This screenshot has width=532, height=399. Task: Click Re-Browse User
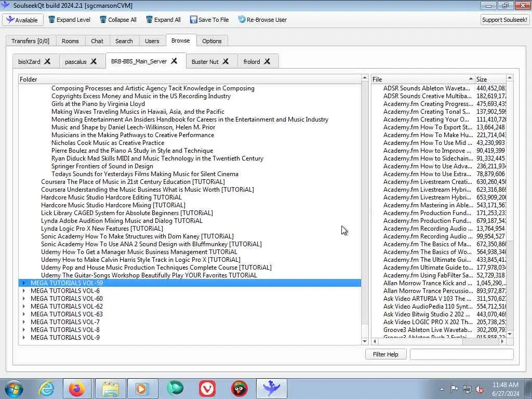262,20
